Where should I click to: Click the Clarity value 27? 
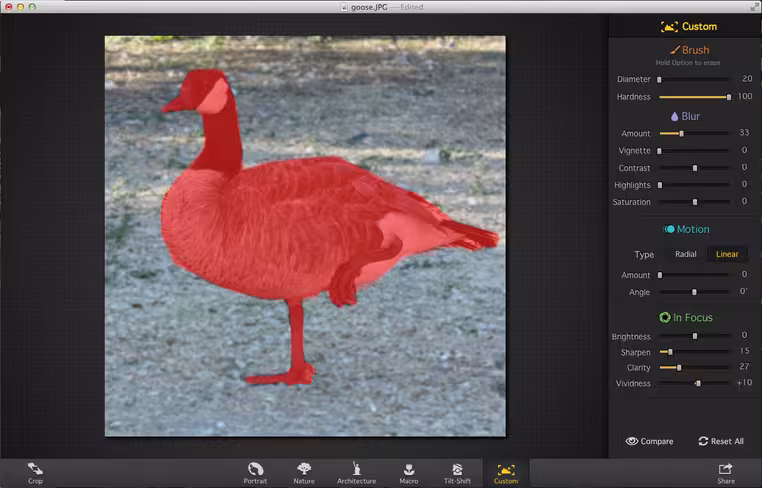tap(745, 366)
